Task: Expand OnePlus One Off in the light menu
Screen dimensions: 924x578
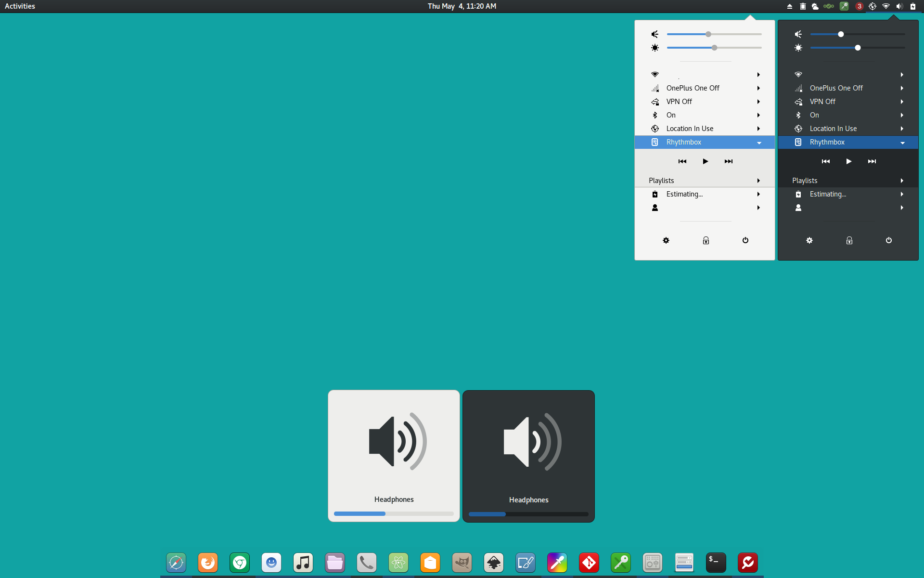Action: 705,88
